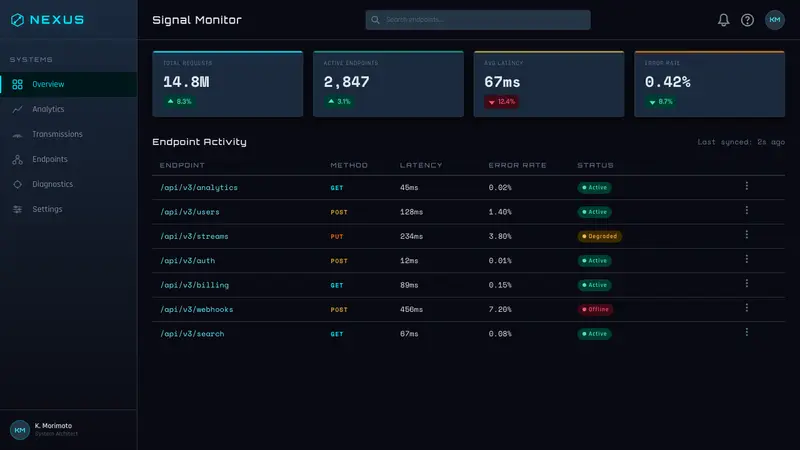The width and height of the screenshot is (800, 450).
Task: Open row menu for /api/v3/webhooks
Action: click(x=746, y=308)
